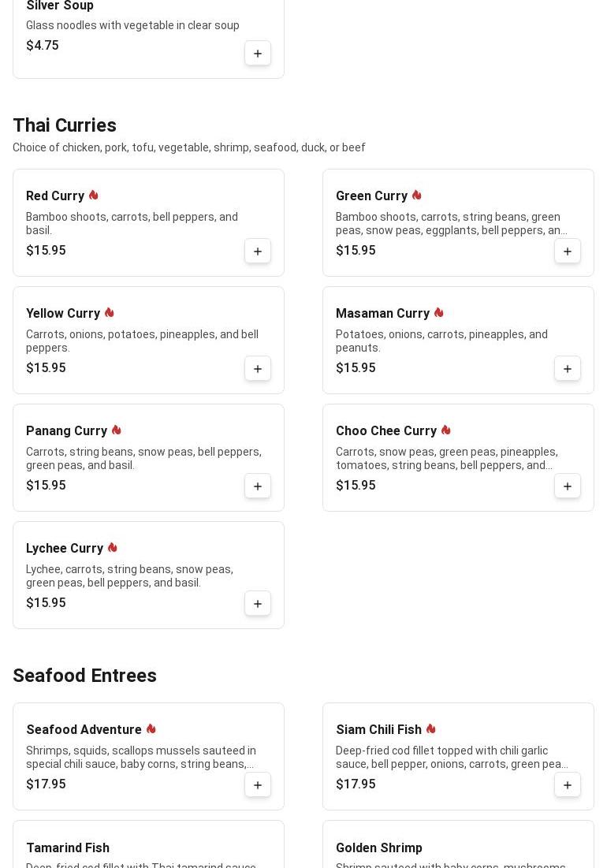This screenshot has height=868, width=607.
Task: Click the Thai Curries section heading
Action: click(x=65, y=125)
